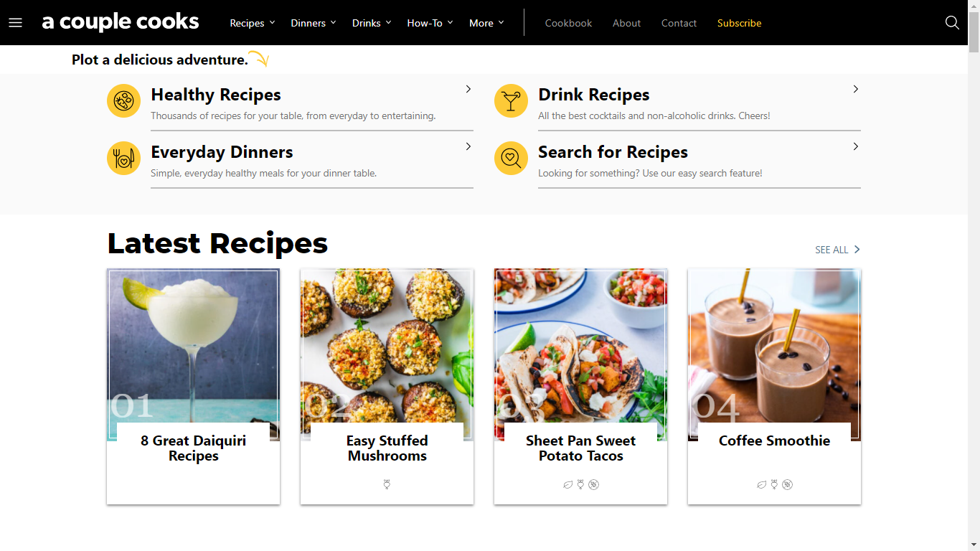Click the diet icons under Coffee Smoothie
This screenshot has width=980, height=551.
click(x=775, y=484)
